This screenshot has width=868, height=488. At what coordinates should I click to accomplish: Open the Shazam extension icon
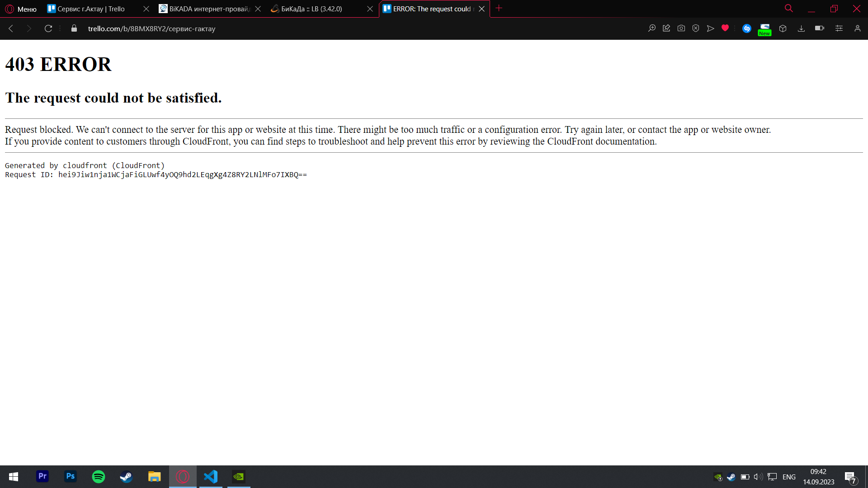pyautogui.click(x=746, y=28)
